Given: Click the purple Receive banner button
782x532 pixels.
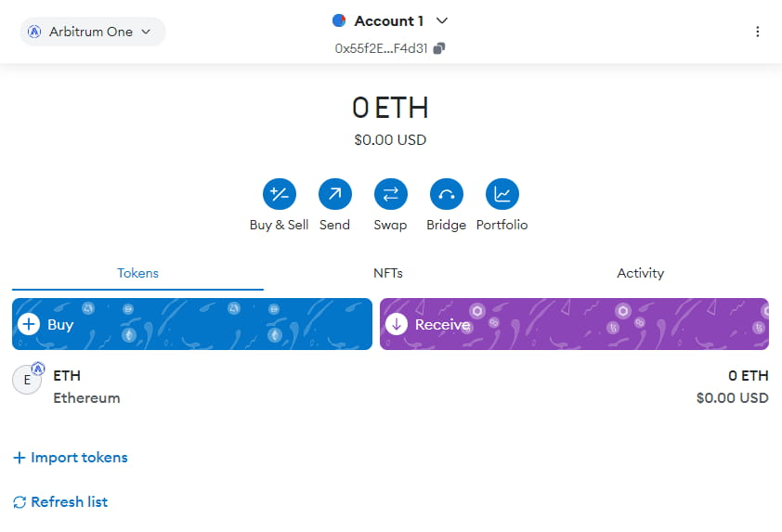Looking at the screenshot, I should click(x=573, y=324).
